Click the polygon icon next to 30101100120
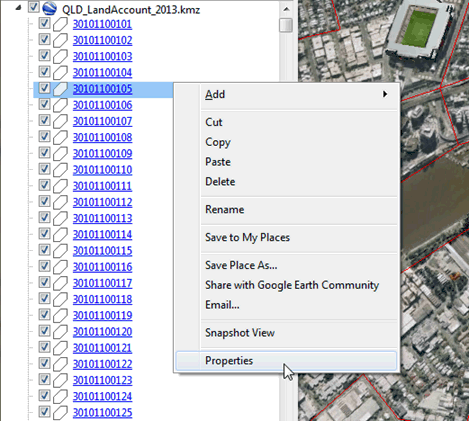The height and width of the screenshot is (421, 469). (x=60, y=332)
